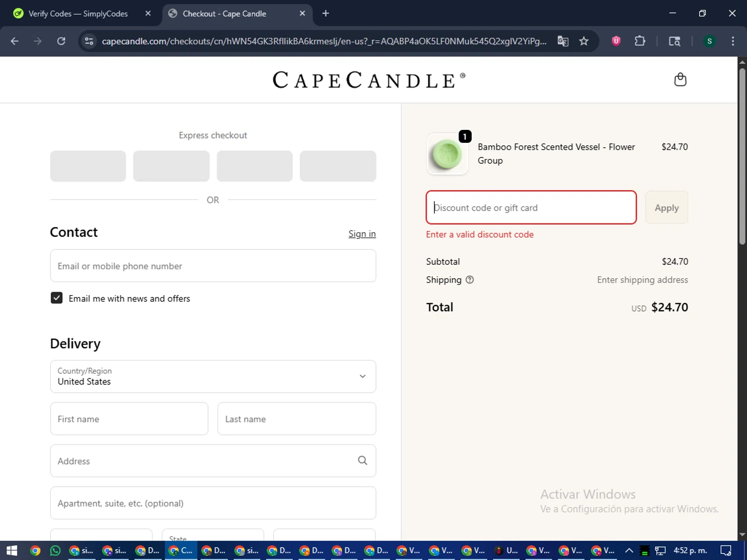Go back in browser history
747x560 pixels.
click(14, 41)
